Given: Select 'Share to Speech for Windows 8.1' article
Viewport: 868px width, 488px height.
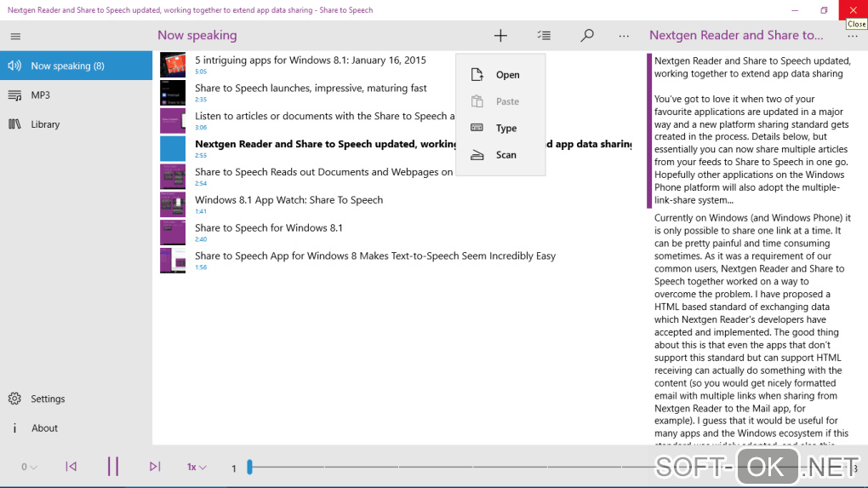Looking at the screenshot, I should click(269, 227).
